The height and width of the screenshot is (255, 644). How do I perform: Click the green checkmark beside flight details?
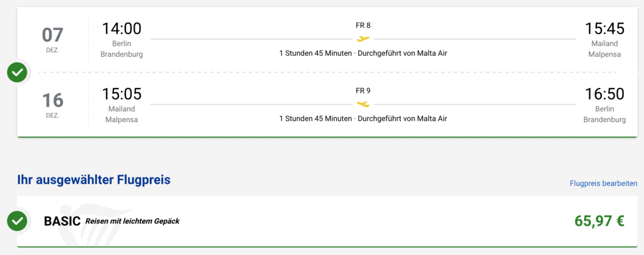tap(18, 73)
